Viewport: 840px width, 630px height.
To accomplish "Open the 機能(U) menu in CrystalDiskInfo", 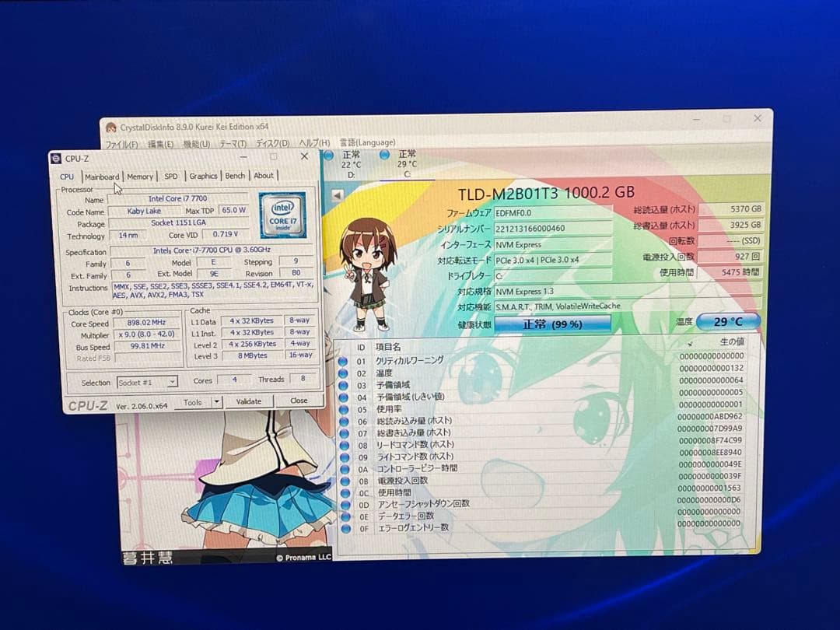I will pyautogui.click(x=197, y=144).
